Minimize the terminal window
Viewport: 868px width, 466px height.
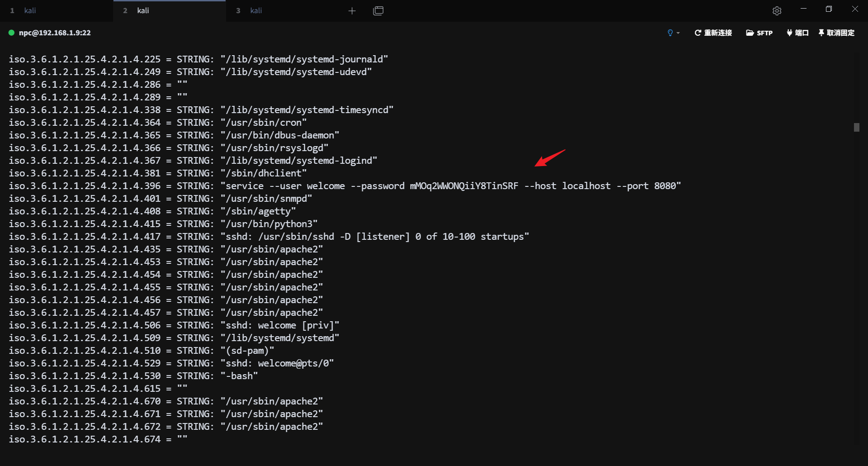pyautogui.click(x=803, y=9)
